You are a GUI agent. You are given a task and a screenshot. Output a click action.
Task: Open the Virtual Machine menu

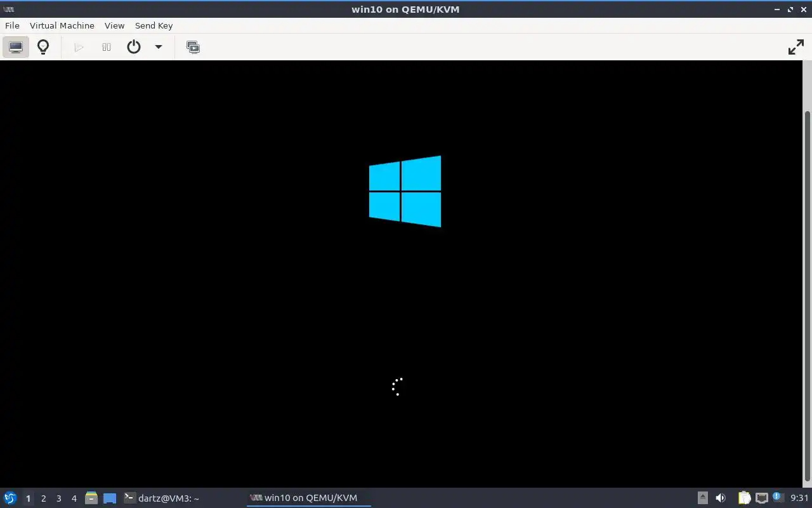click(62, 25)
